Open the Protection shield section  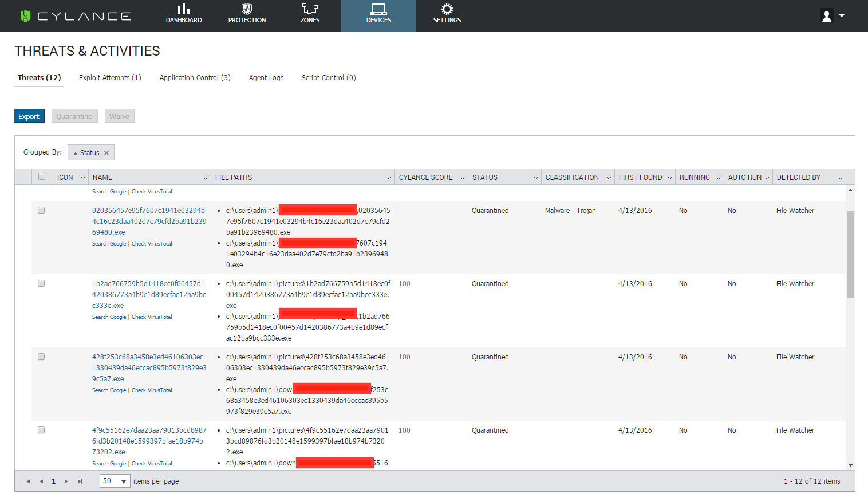coord(247,14)
